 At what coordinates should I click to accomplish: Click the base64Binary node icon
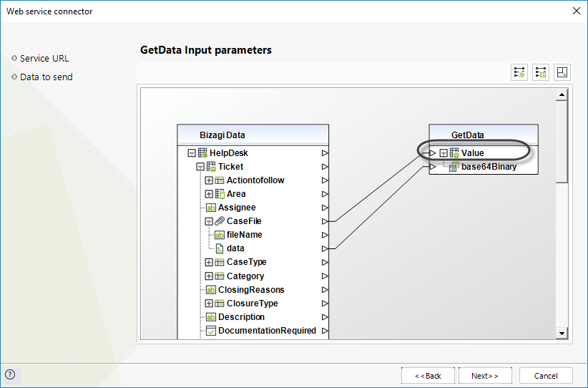[454, 167]
